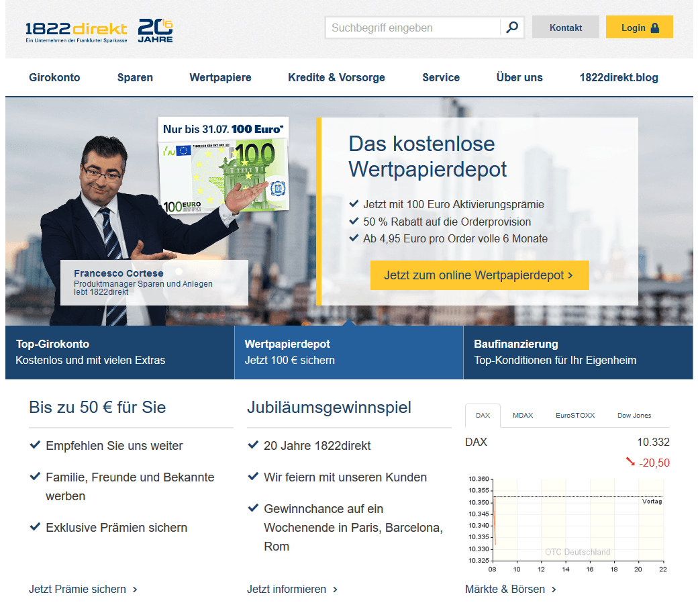Click the red downward trend arrow icon
This screenshot has height=609, width=700.
coord(630,461)
